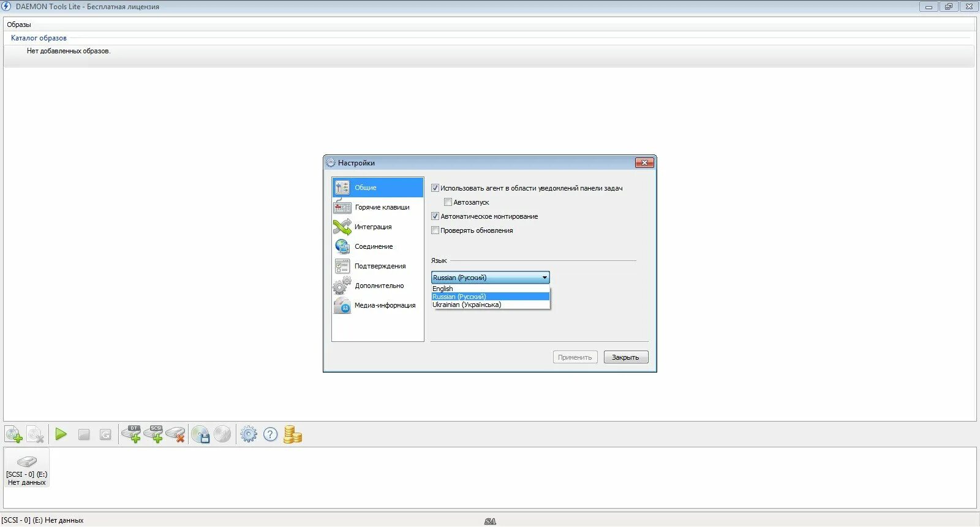Select the Каталог образов entry

[39, 38]
